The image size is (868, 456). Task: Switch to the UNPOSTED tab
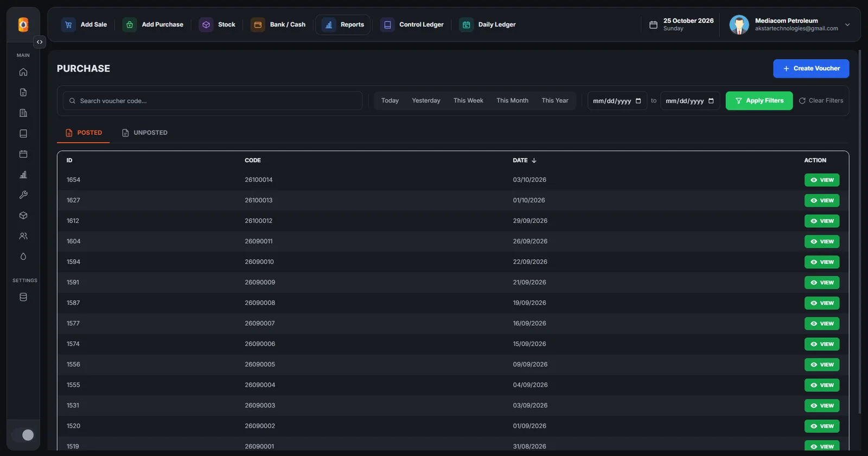point(144,133)
